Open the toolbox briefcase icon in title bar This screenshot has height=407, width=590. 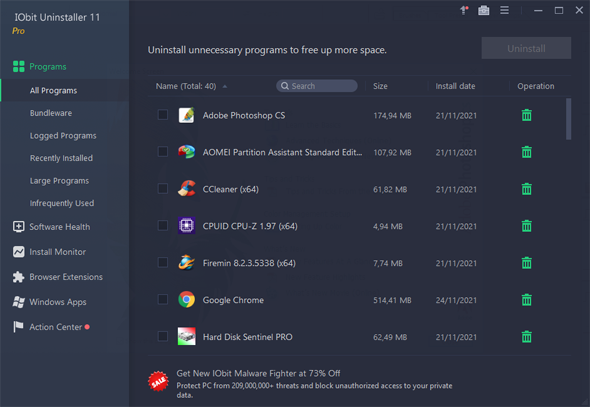click(484, 11)
